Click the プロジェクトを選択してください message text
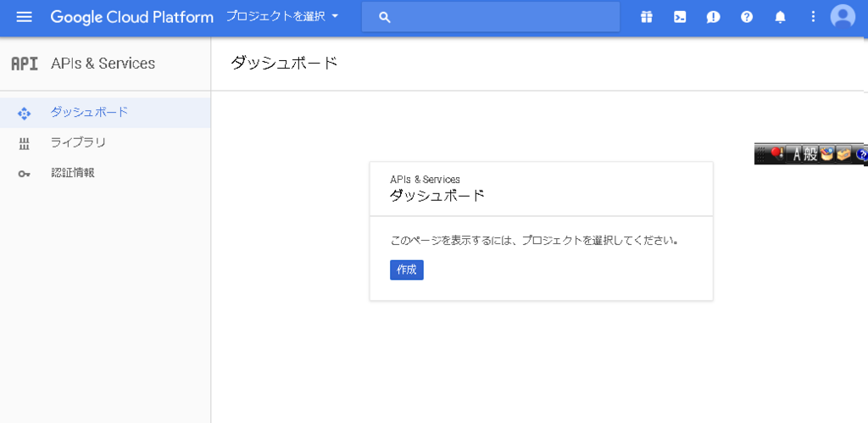The image size is (868, 423). click(x=601, y=242)
